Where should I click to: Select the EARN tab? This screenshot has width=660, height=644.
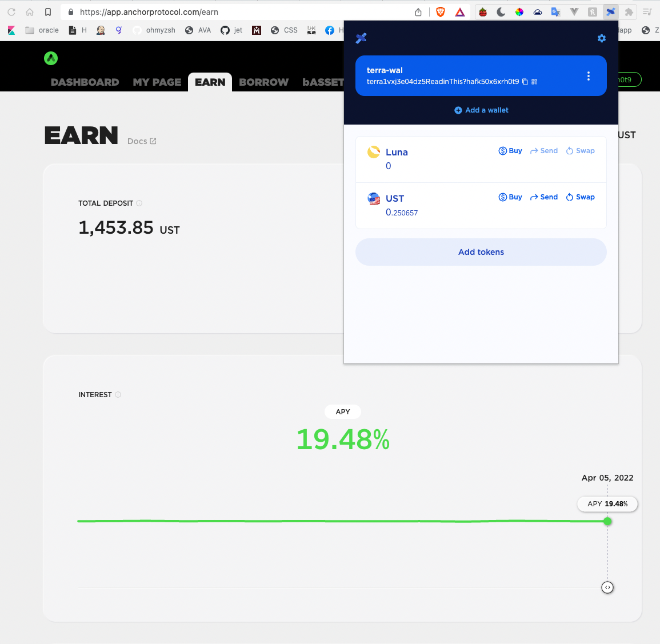pos(210,82)
